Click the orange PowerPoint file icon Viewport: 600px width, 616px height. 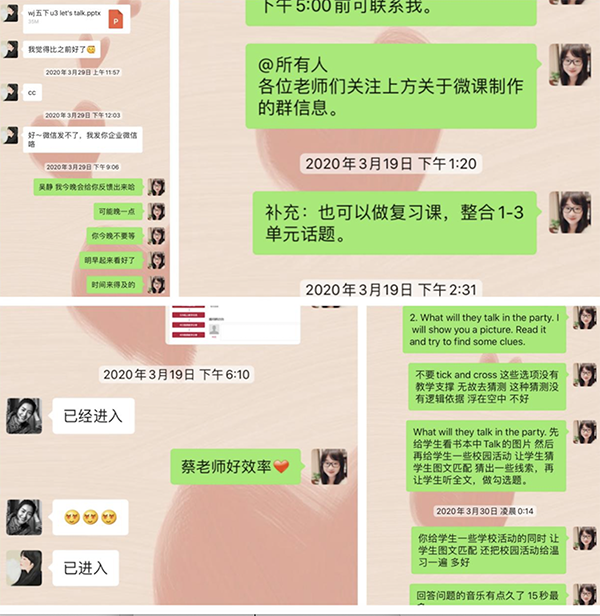116,19
